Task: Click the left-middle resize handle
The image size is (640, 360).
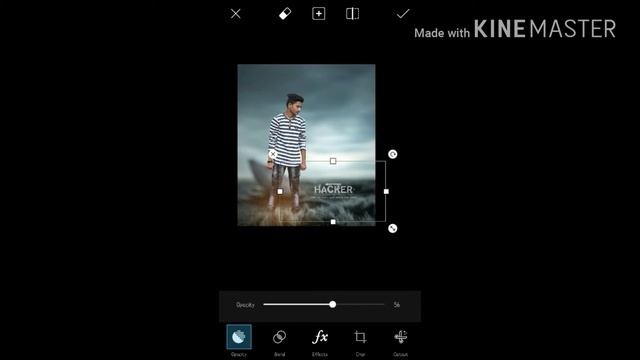Action: tap(280, 191)
